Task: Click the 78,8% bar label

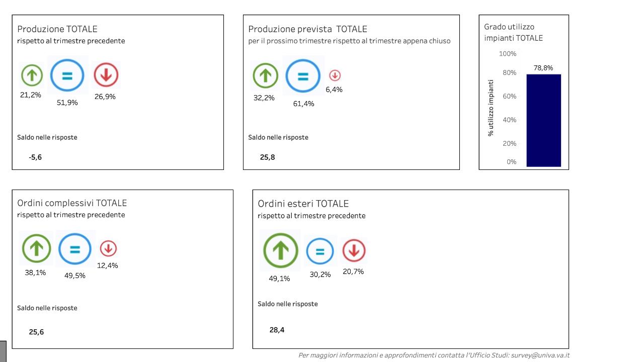Action: (x=543, y=68)
